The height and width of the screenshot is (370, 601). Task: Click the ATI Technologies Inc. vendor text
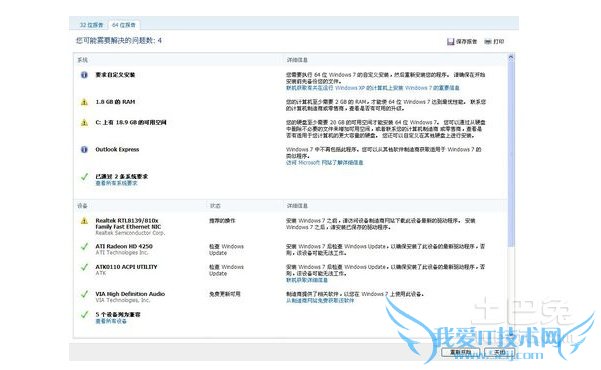pyautogui.click(x=122, y=253)
